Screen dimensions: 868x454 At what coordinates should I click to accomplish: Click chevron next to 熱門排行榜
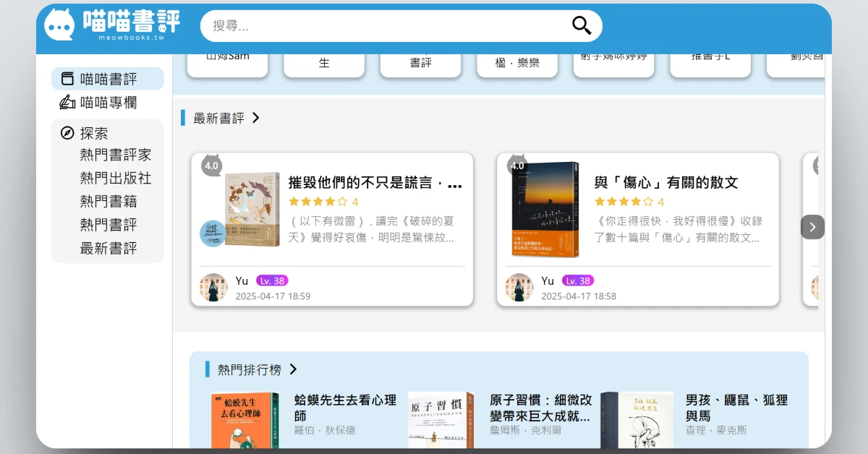(293, 369)
